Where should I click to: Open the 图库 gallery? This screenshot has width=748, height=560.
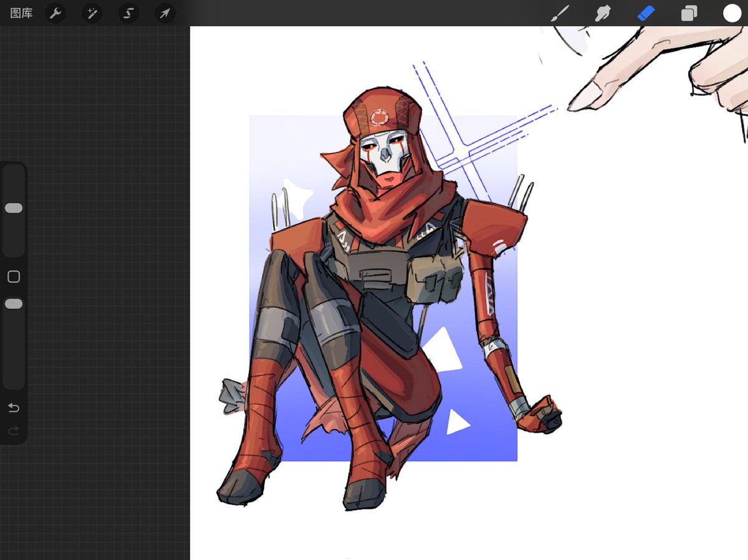(21, 13)
